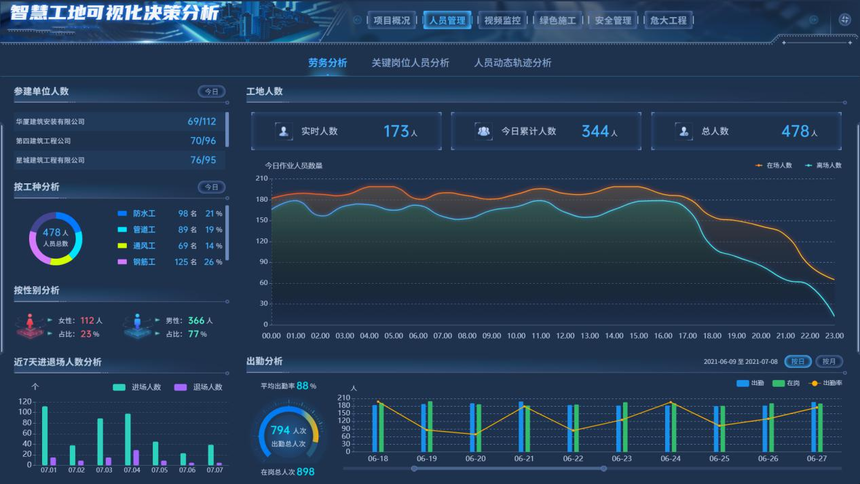This screenshot has height=484, width=860.
Task: Click the 06-24 bars in attendance chart
Action: 670,428
